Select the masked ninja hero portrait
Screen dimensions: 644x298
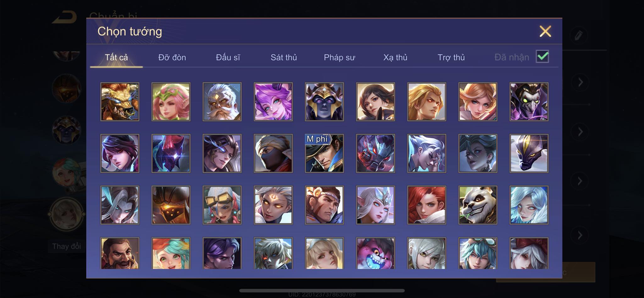tap(273, 153)
